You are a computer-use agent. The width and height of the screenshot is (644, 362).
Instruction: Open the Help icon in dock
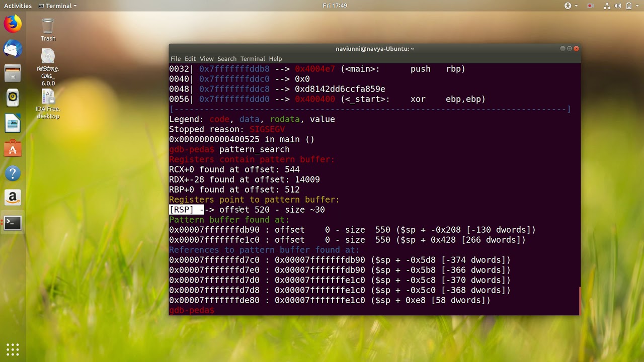coord(13,173)
